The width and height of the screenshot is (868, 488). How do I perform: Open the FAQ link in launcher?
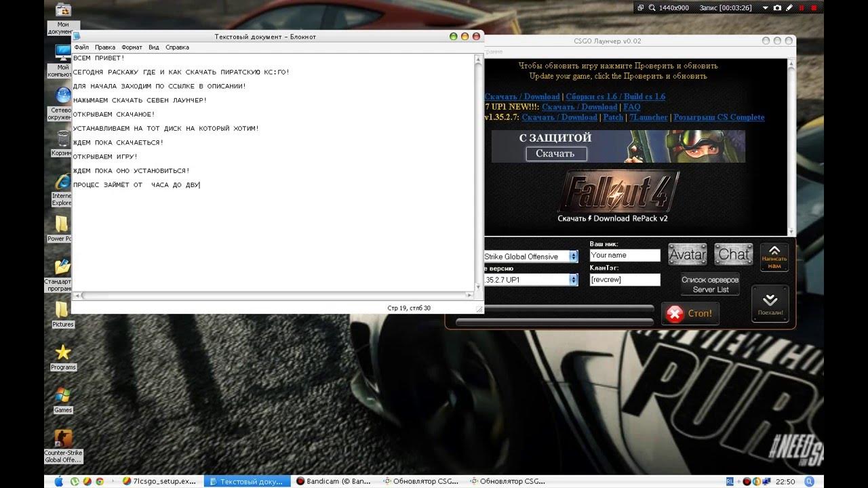coord(631,107)
